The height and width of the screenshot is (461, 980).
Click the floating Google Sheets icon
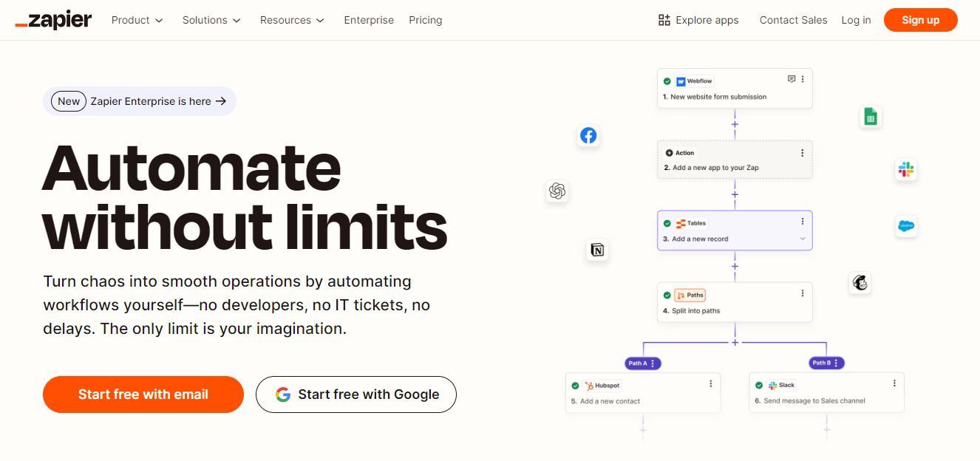click(x=871, y=116)
